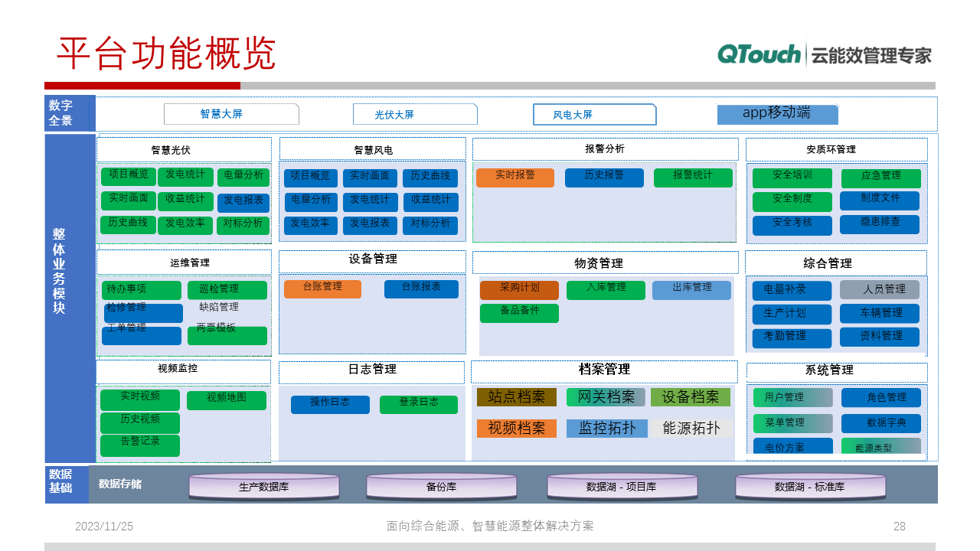This screenshot has height=551, width=980.
Task: Open the 智慧大屏 screen tab
Action: tap(231, 113)
